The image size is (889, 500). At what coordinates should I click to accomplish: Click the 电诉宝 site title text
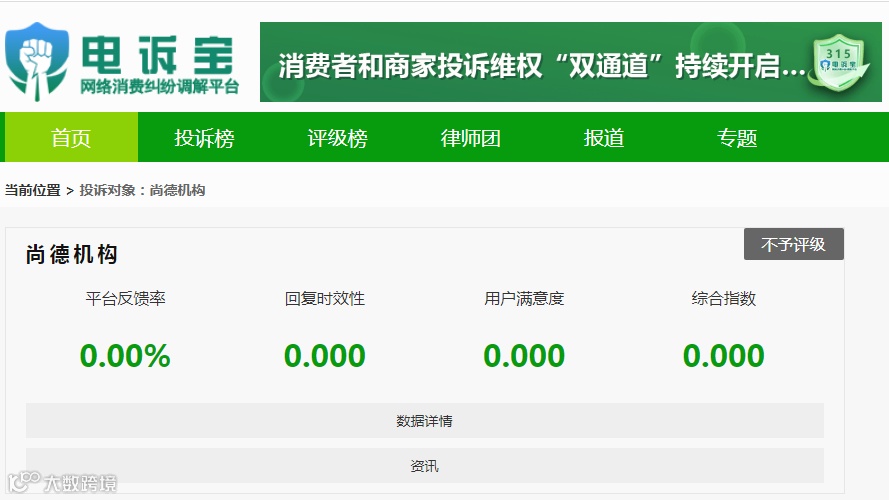point(158,55)
